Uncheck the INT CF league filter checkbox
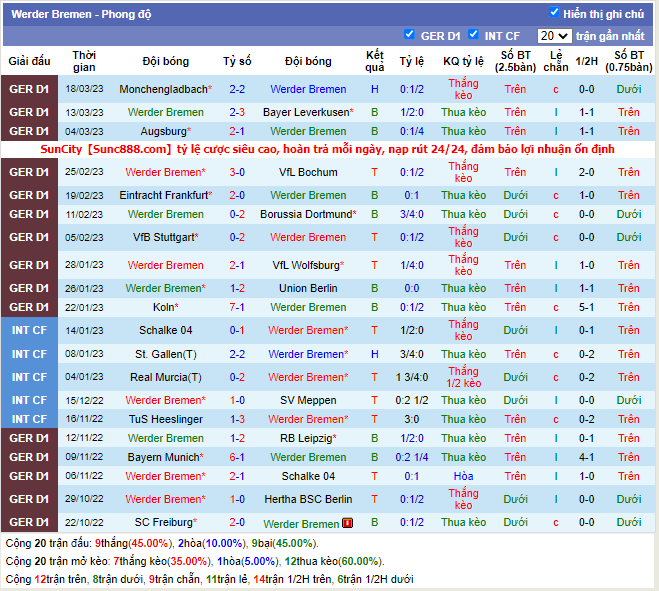The width and height of the screenshot is (659, 591). click(473, 35)
